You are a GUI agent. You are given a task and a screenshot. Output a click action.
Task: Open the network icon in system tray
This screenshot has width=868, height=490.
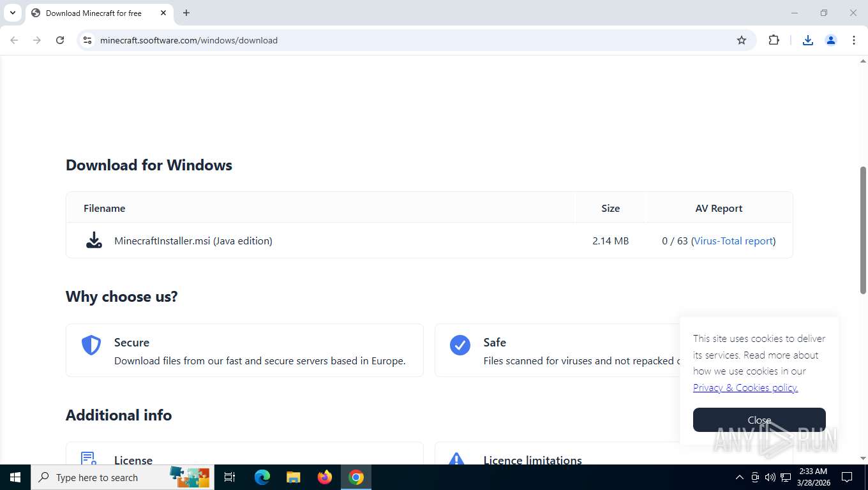pyautogui.click(x=786, y=477)
